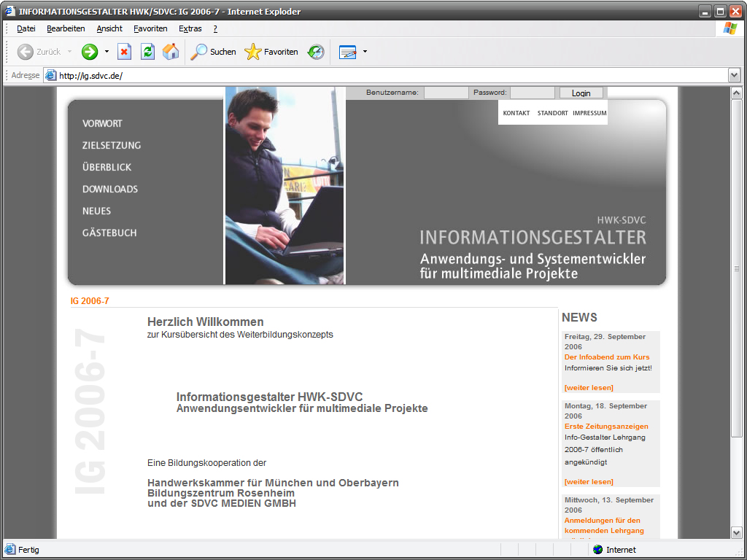Open Favoriten star panel

253,52
